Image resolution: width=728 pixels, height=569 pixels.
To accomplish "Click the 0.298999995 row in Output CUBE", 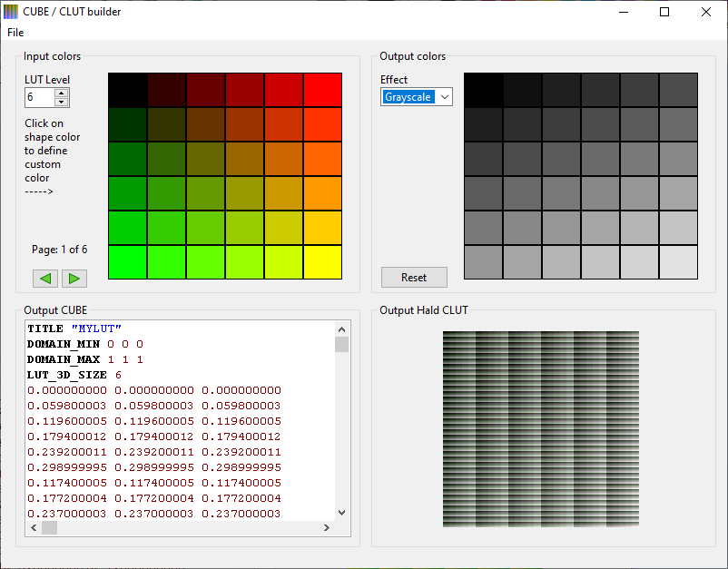I will click(154, 467).
